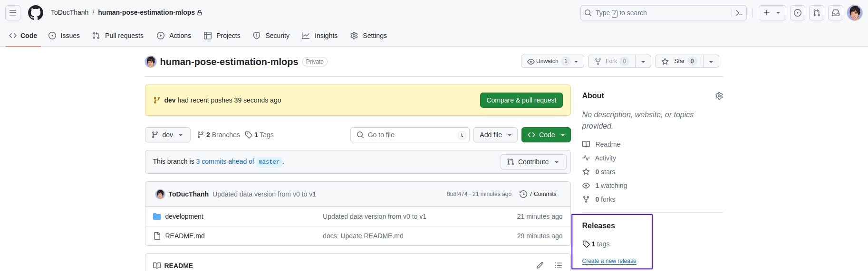Screen dimensions: 868x271
Task: Click the About settings gear icon
Action: pyautogui.click(x=719, y=96)
